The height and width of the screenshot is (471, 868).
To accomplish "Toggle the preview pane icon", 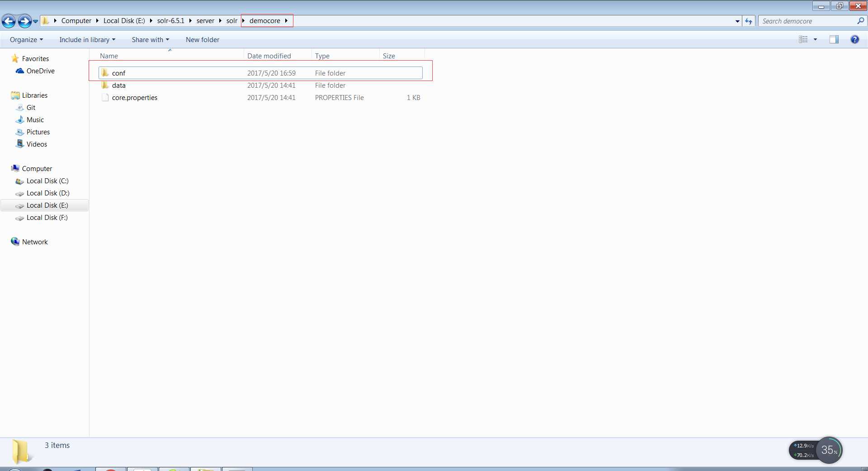I will [834, 39].
